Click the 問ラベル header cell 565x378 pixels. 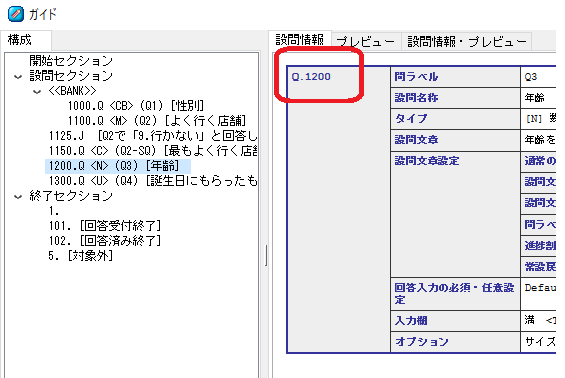(x=456, y=77)
